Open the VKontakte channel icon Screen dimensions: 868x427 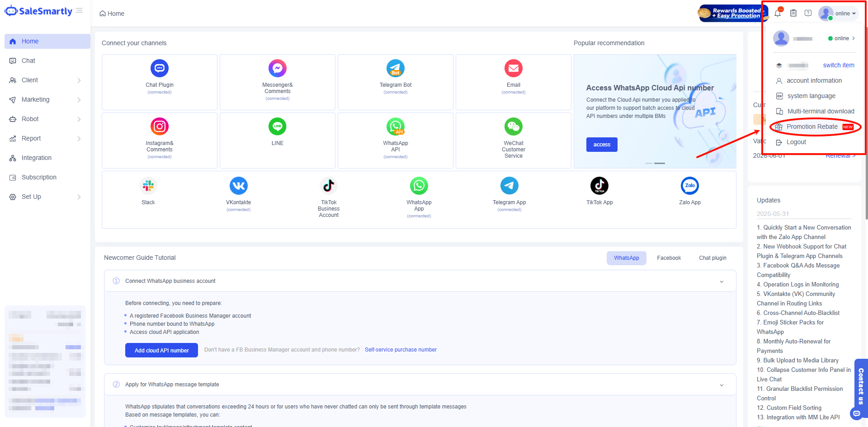[239, 186]
